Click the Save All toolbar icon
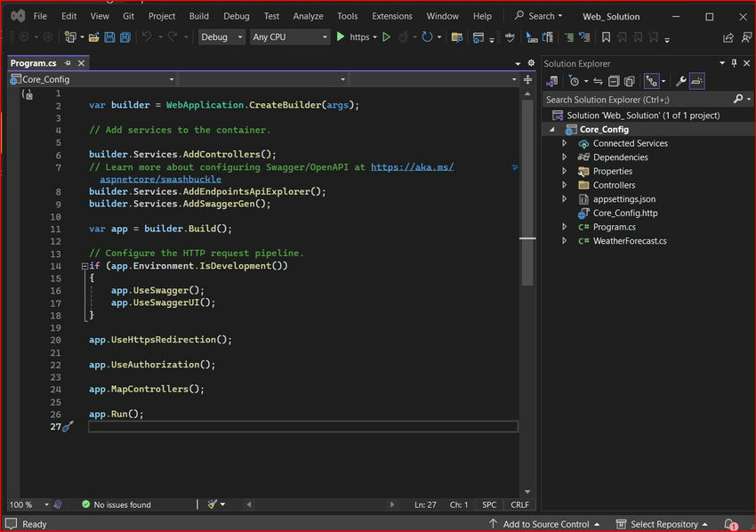This screenshot has height=532, width=756. [x=125, y=37]
